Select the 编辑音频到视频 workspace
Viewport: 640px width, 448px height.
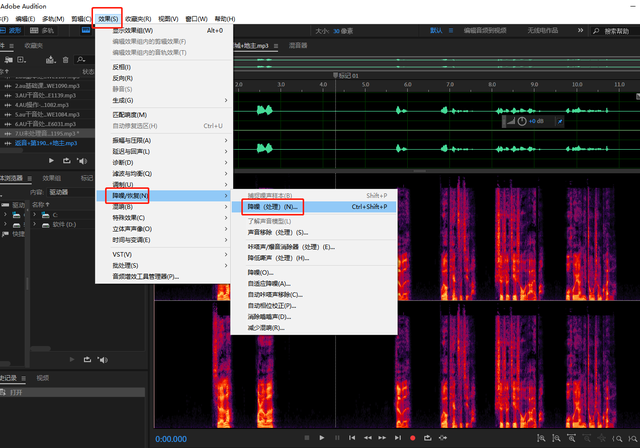click(x=485, y=30)
